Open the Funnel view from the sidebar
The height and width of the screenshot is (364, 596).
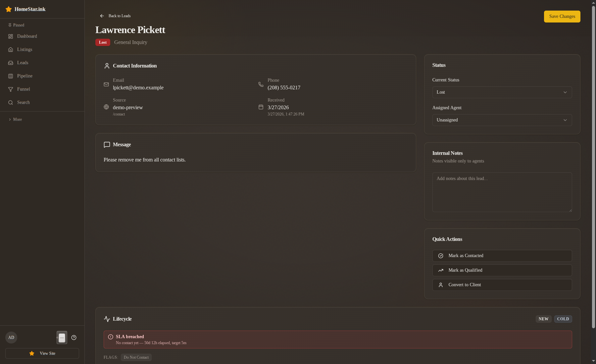click(x=42, y=89)
